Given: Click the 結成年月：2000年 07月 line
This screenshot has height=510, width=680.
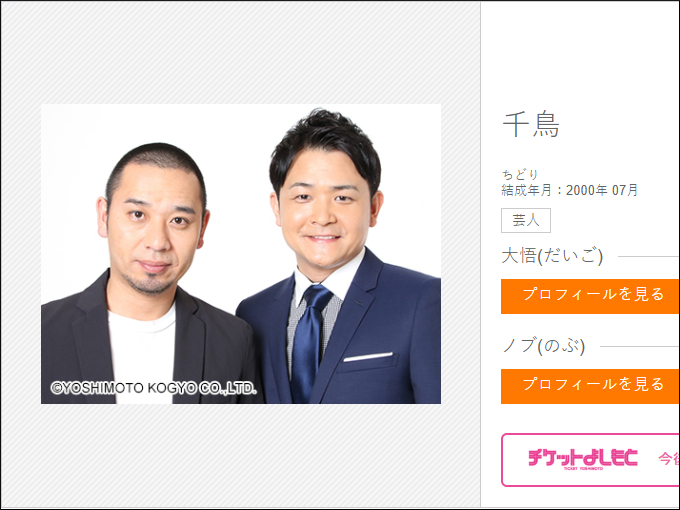Looking at the screenshot, I should click(569, 190).
